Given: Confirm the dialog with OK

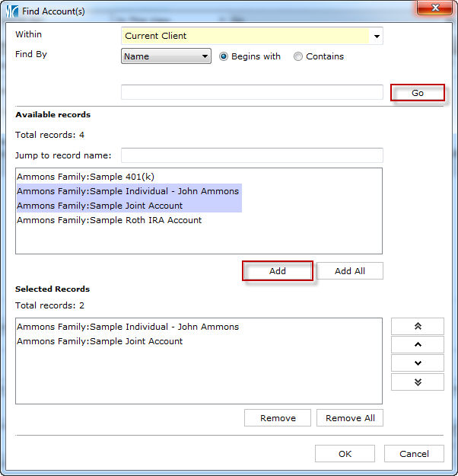Looking at the screenshot, I should (x=345, y=454).
